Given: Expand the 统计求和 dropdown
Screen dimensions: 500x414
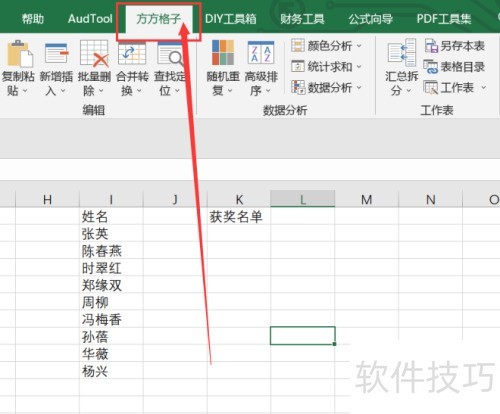Looking at the screenshot, I should pos(359,67).
